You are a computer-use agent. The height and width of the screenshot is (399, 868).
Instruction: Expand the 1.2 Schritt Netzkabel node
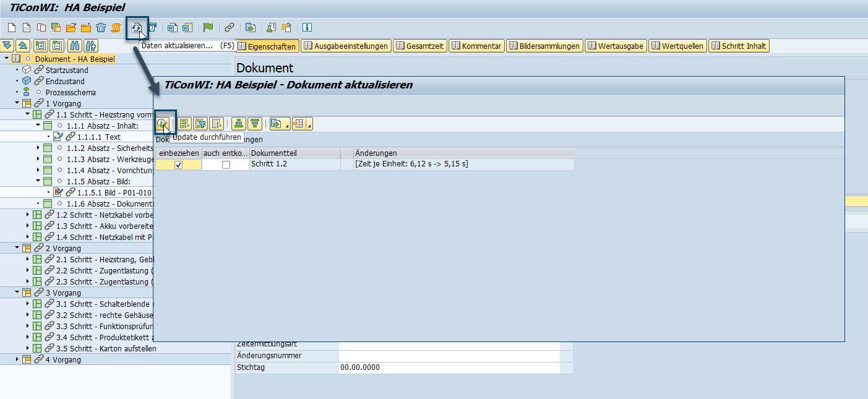[28, 215]
